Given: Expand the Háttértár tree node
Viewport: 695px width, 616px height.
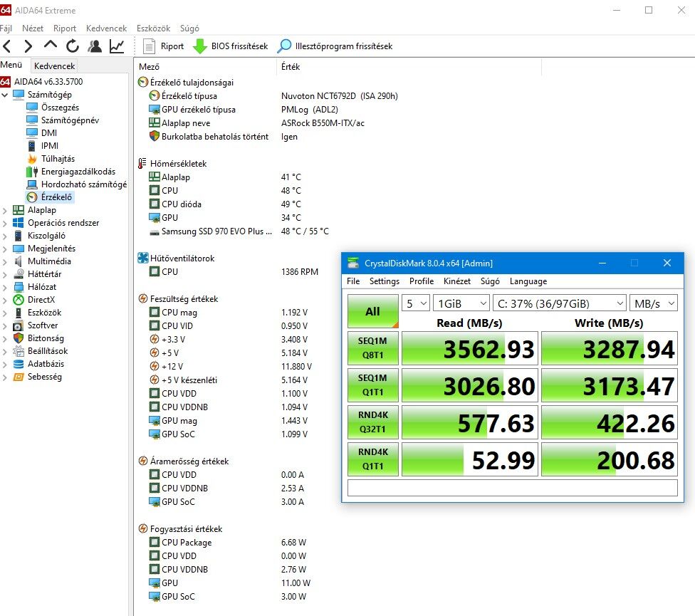Looking at the screenshot, I should point(5,275).
